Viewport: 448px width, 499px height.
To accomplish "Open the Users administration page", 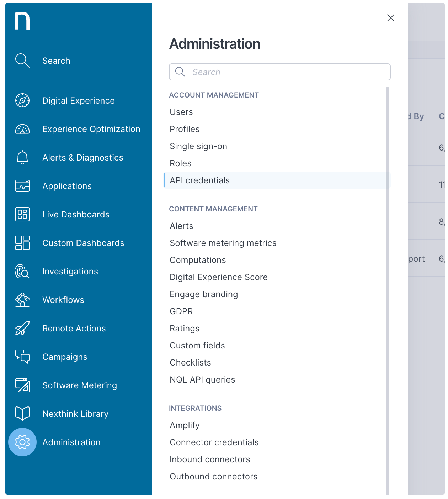I will [x=181, y=112].
